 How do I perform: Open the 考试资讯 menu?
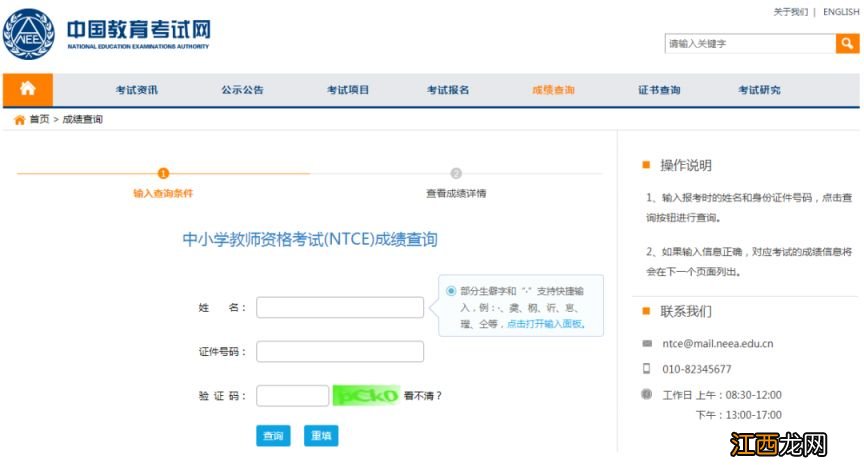137,90
